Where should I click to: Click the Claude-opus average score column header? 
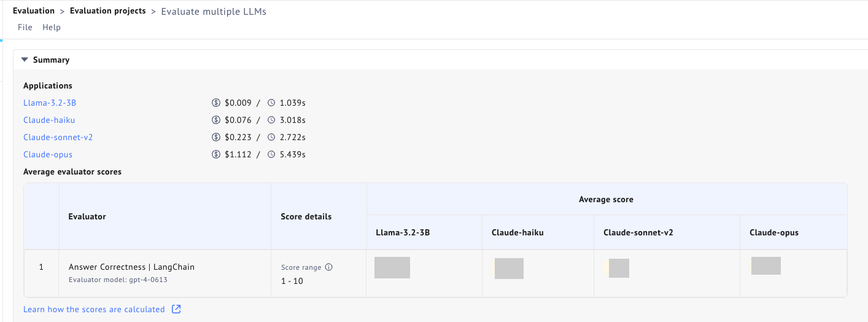(773, 233)
